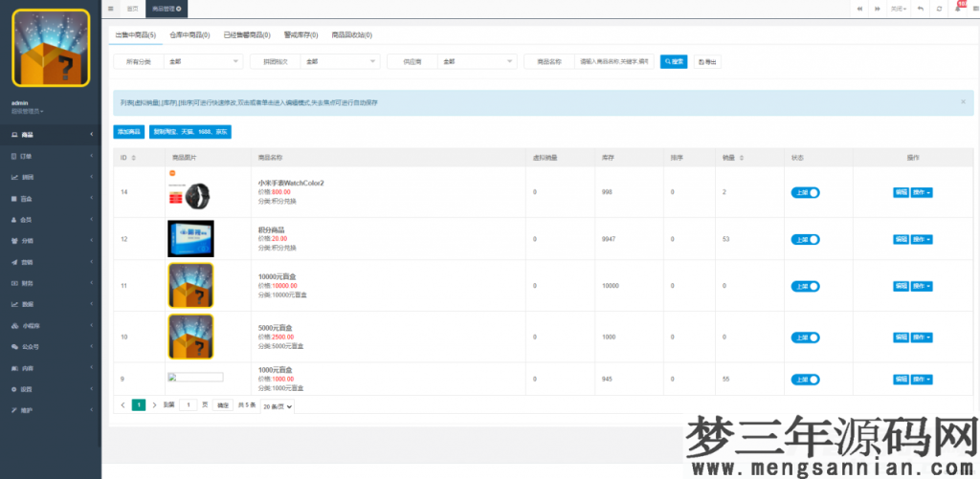Click the 导出 export button
This screenshot has width=980, height=479.
coord(707,61)
